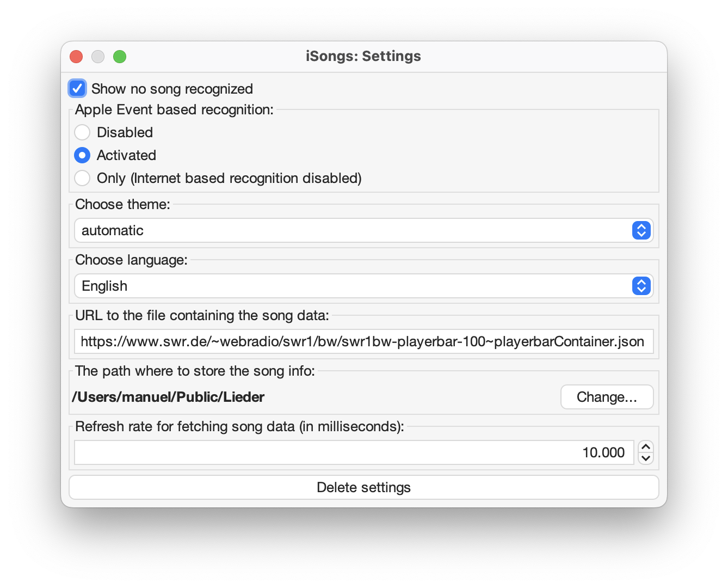The width and height of the screenshot is (728, 588).
Task: Open the theme dropdown showing automatic
Action: point(354,230)
